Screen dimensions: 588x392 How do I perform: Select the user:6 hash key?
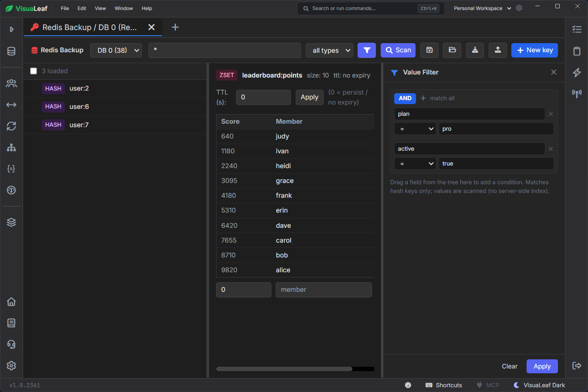tap(115, 107)
